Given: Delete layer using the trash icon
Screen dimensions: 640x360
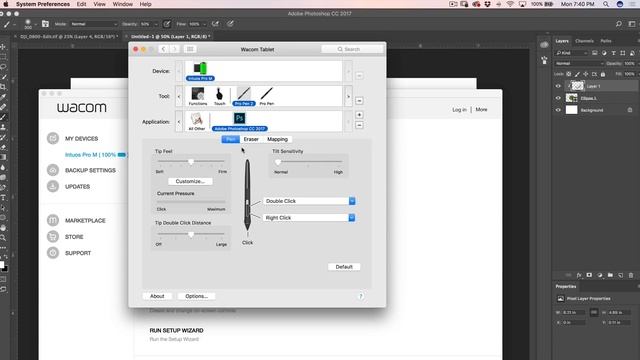Looking at the screenshot, I should click(631, 276).
